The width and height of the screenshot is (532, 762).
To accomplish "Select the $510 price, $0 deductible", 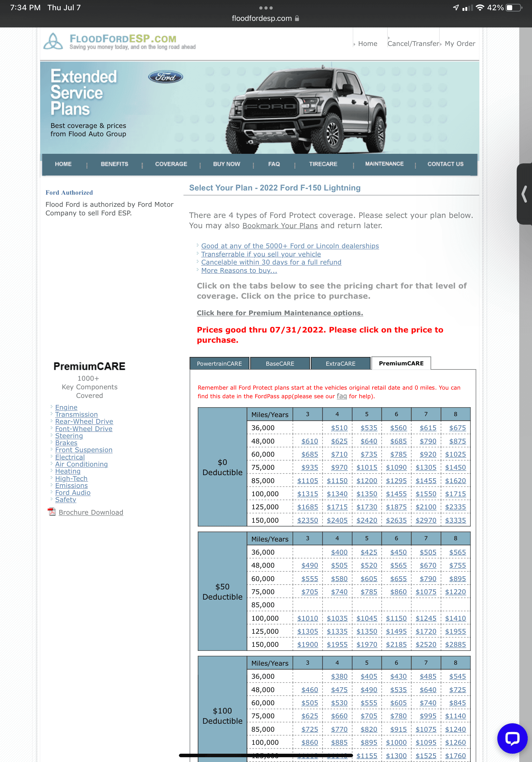I will tap(339, 428).
